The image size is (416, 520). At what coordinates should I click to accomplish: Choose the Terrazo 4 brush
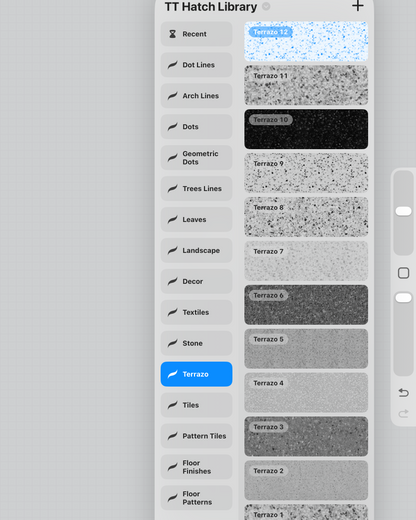[306, 393]
